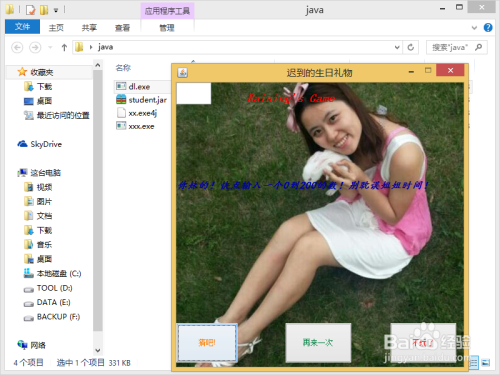Maximize the 迟到的生日礼物 window
This screenshot has height=375, width=500.
pyautogui.click(x=428, y=70)
